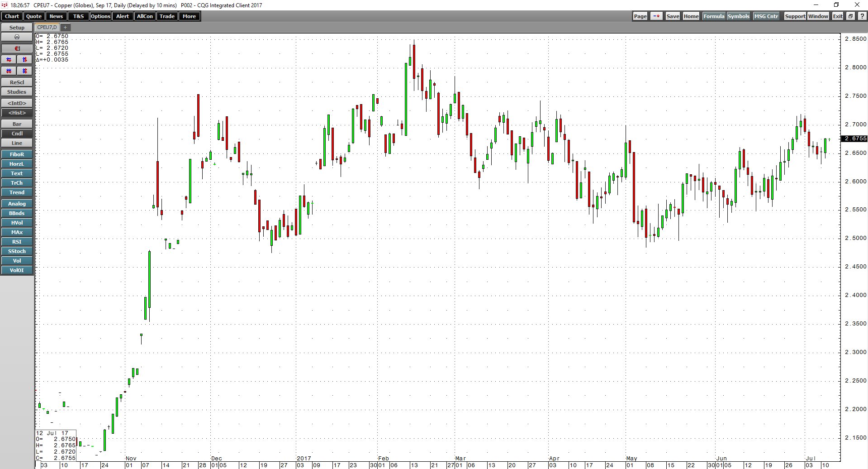Open the Support menu
This screenshot has height=469, width=868.
click(x=795, y=16)
